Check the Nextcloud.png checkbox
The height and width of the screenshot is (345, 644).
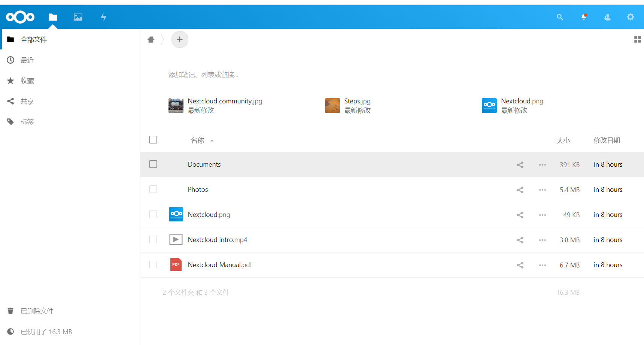[x=153, y=214]
